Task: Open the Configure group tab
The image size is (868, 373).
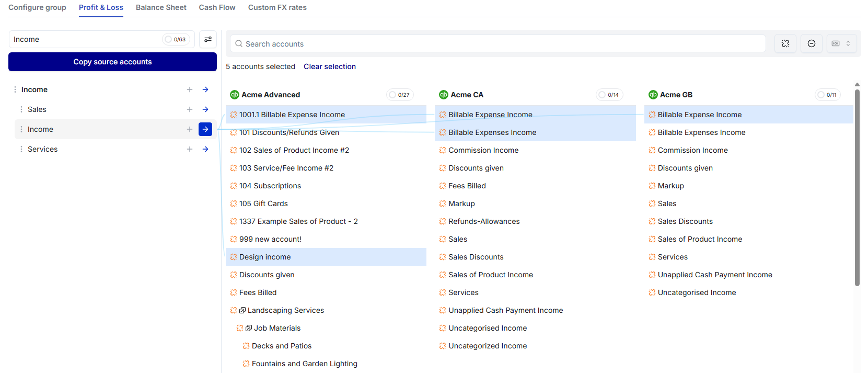Action: [x=37, y=7]
